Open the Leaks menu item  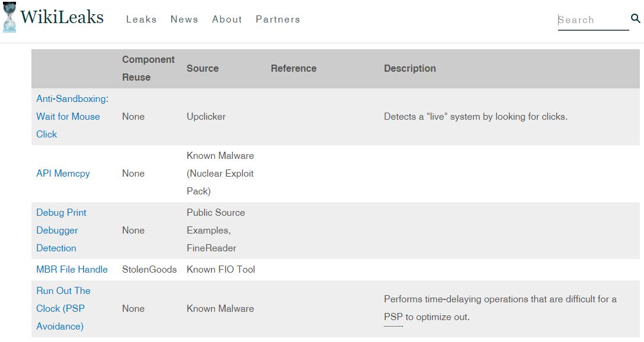(x=141, y=19)
